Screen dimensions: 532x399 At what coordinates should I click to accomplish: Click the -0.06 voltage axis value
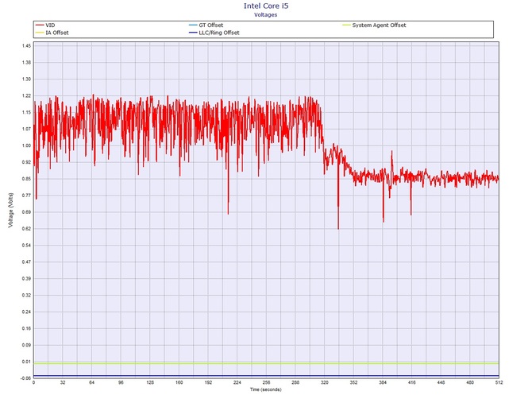click(x=25, y=378)
